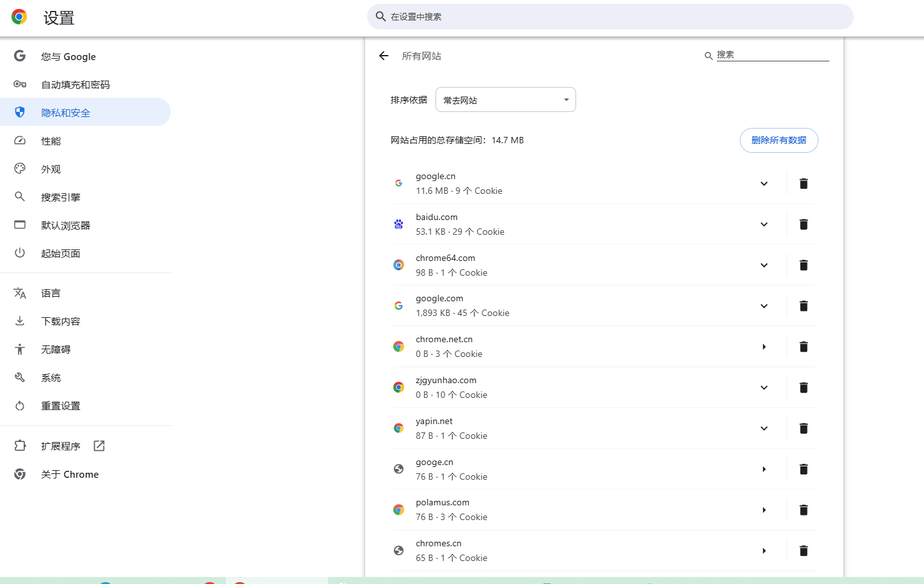The width and height of the screenshot is (924, 584).
Task: Focus the site list 搜索 field
Action: pos(772,55)
